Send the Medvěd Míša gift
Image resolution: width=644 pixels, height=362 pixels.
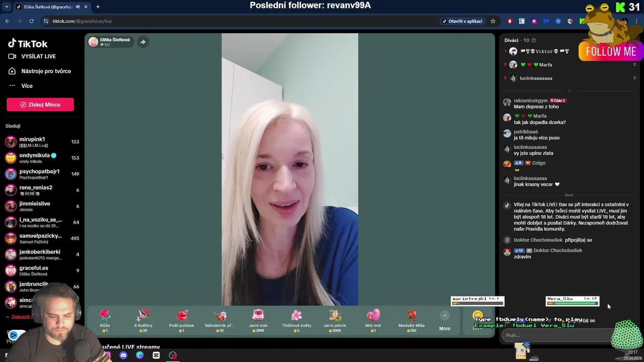coord(411,321)
